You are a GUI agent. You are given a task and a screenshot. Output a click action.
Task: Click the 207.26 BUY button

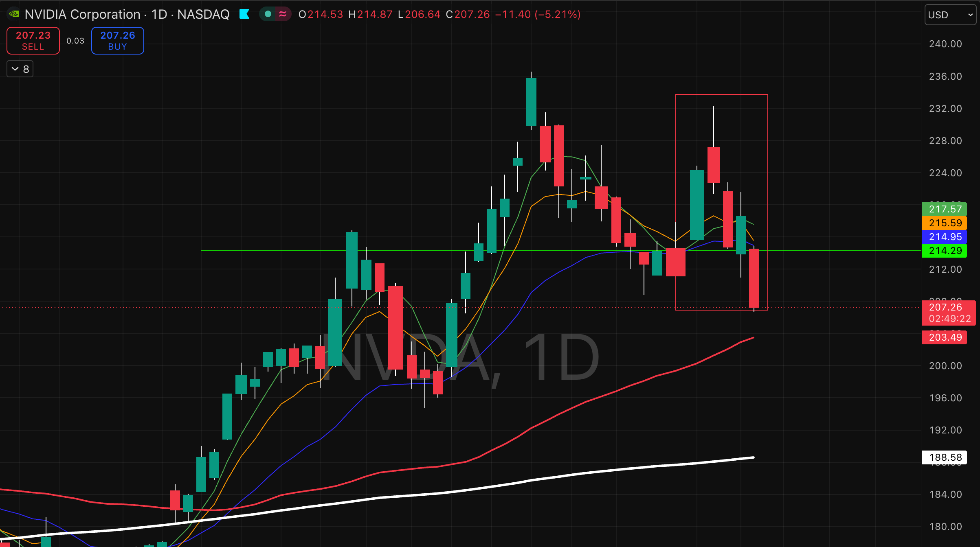pos(118,41)
